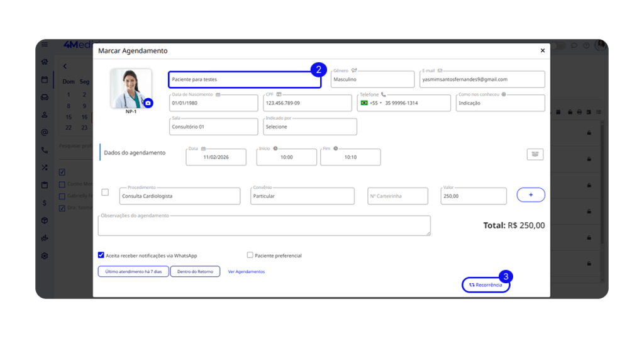Close the Marcar Agendamento dialog
This screenshot has height=338, width=644.
542,50
